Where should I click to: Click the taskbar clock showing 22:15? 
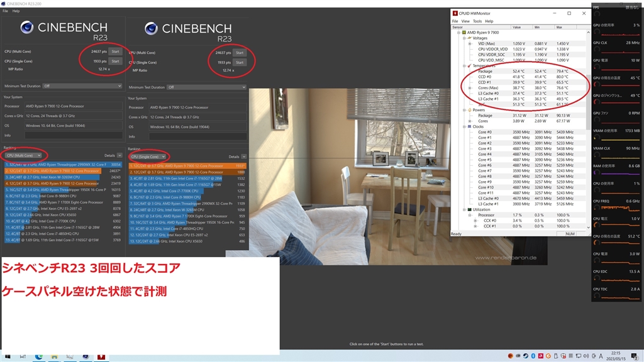[616, 356]
